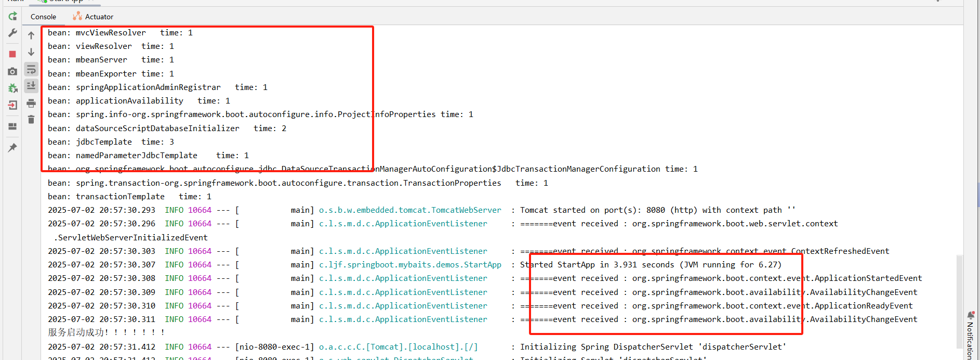Click the 'time: 2' value of dataSourceScriptDatabaseInitializer
Screen dimensions: 980x360
(x=270, y=128)
